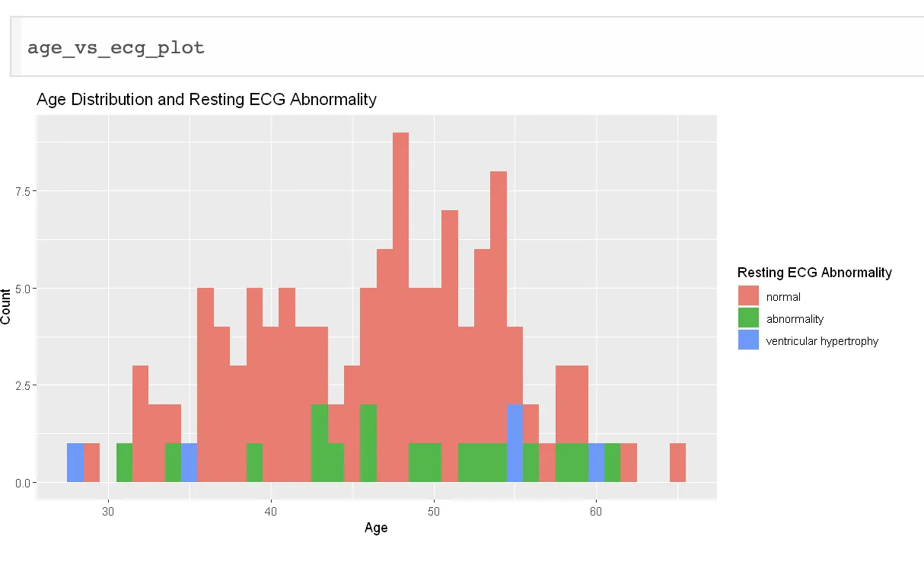This screenshot has height=562, width=924.
Task: Click the 'normal' legend label
Action: point(783,297)
